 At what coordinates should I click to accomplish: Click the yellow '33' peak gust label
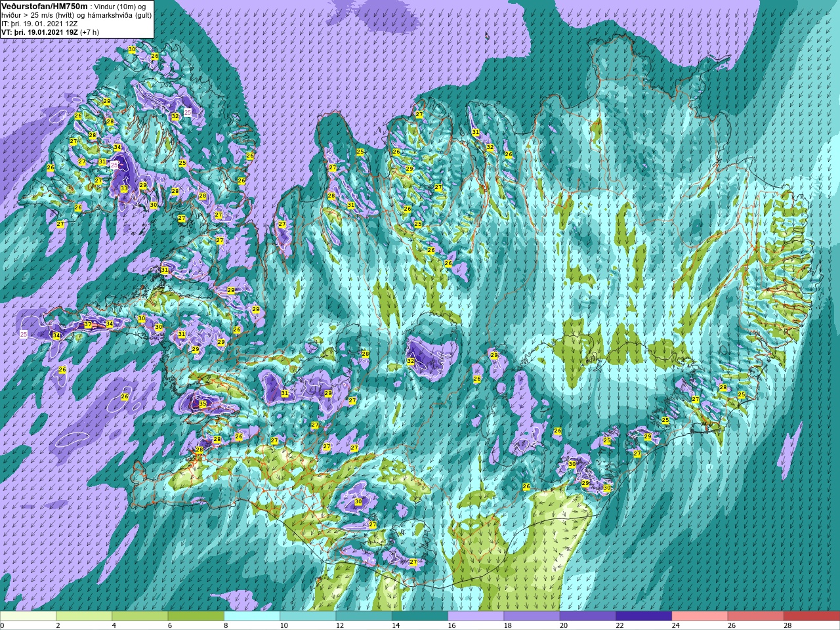pyautogui.click(x=124, y=189)
